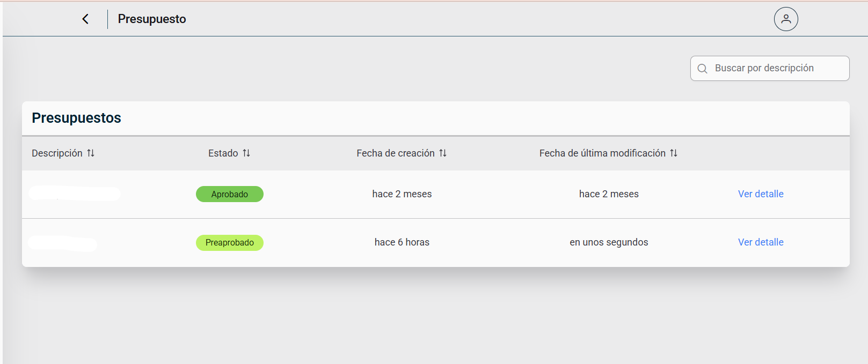868x364 pixels.
Task: Click the sort arrows beside Estado
Action: point(246,153)
